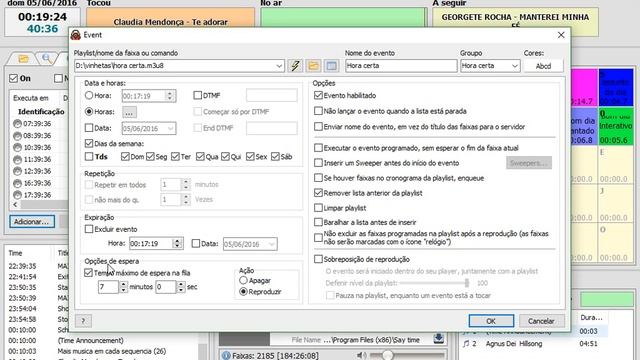Close the Event dialog
This screenshot has height=360, width=640.
pos(561,35)
